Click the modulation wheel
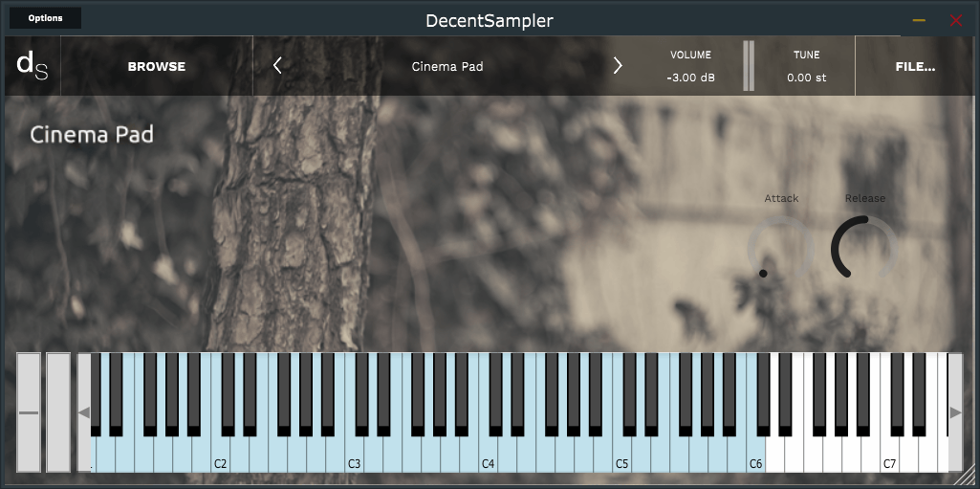980x489 pixels. [58, 412]
